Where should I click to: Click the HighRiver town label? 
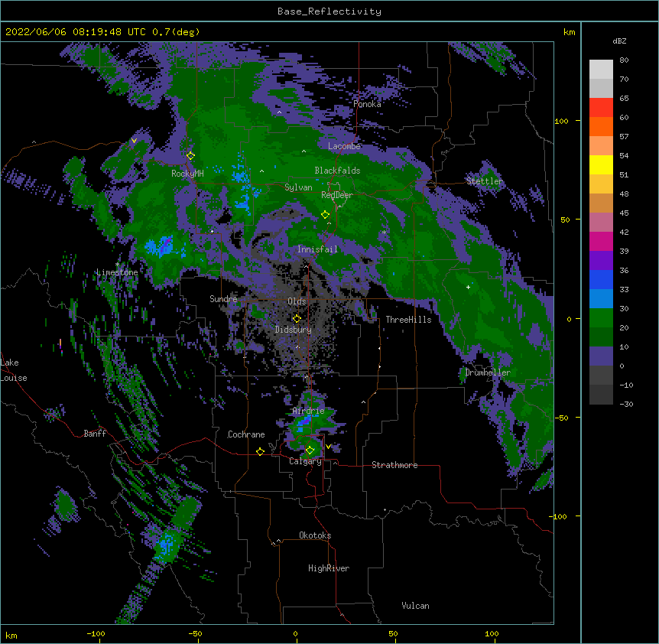pyautogui.click(x=329, y=568)
